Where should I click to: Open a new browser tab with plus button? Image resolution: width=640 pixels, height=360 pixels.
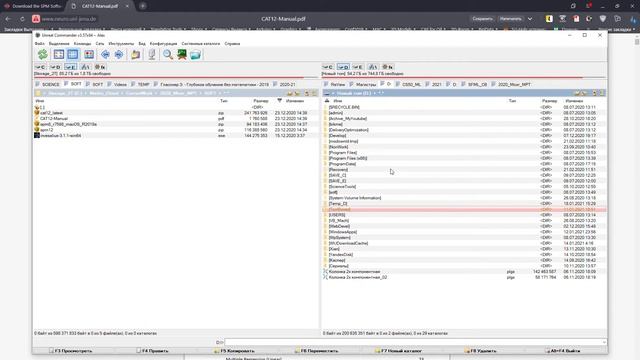pos(142,6)
